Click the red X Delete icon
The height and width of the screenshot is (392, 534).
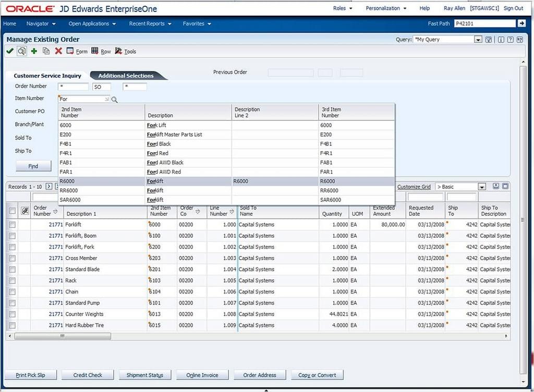click(58, 51)
